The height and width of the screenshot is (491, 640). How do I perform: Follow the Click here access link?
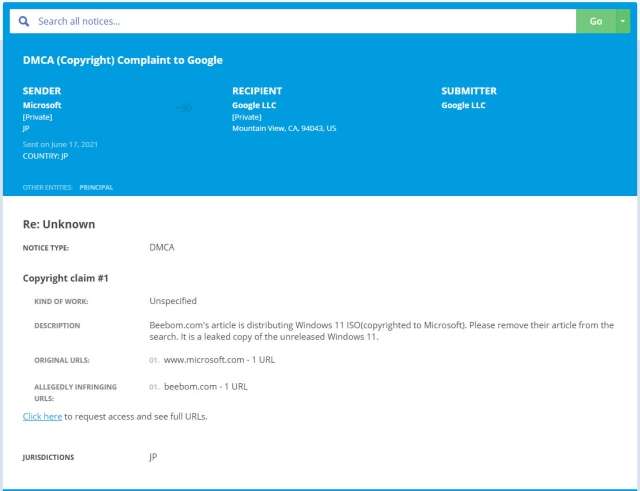42,417
